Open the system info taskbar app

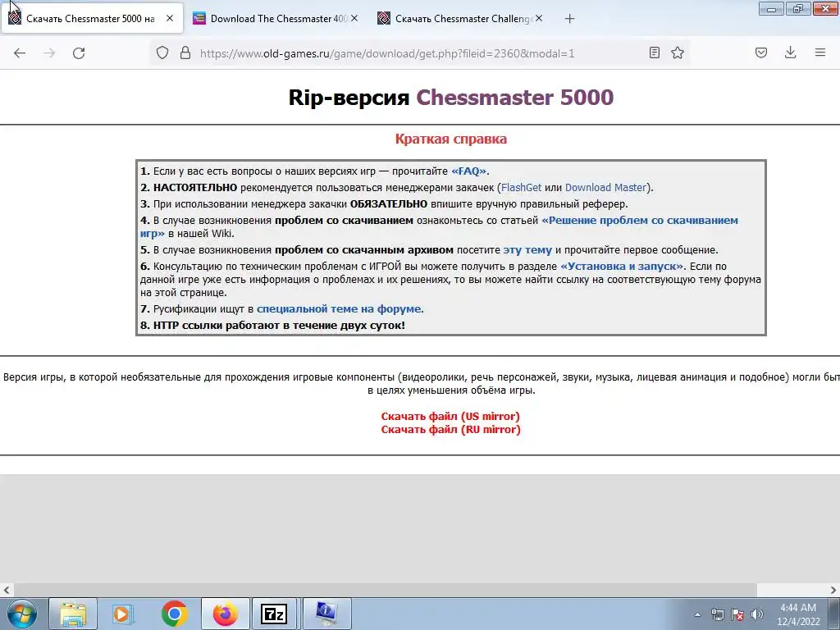point(326,614)
